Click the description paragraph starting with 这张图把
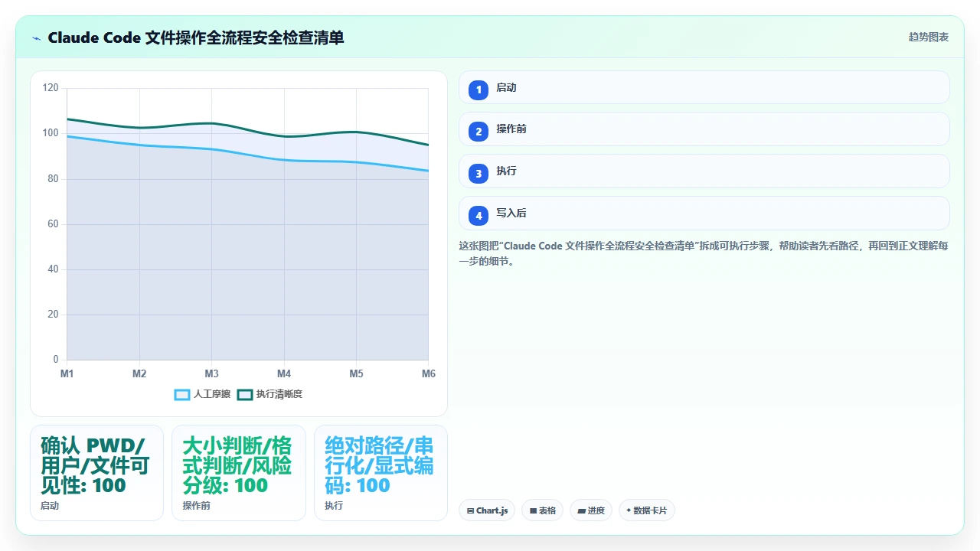Screen dimensions: 980x551 704,253
